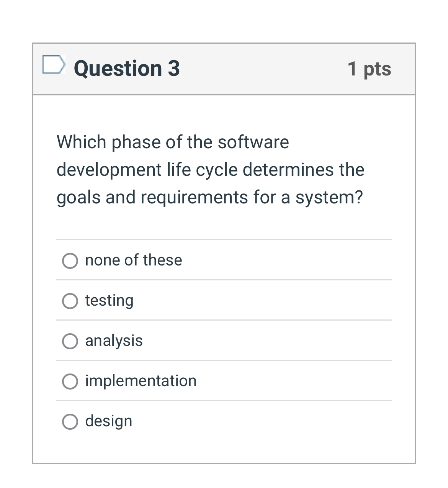Click the Question 3 header bar

[x=224, y=68]
